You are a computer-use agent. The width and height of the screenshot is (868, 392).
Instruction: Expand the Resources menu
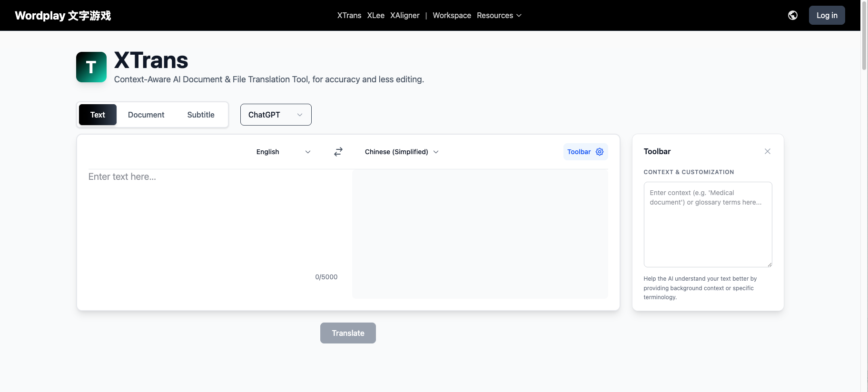(499, 15)
